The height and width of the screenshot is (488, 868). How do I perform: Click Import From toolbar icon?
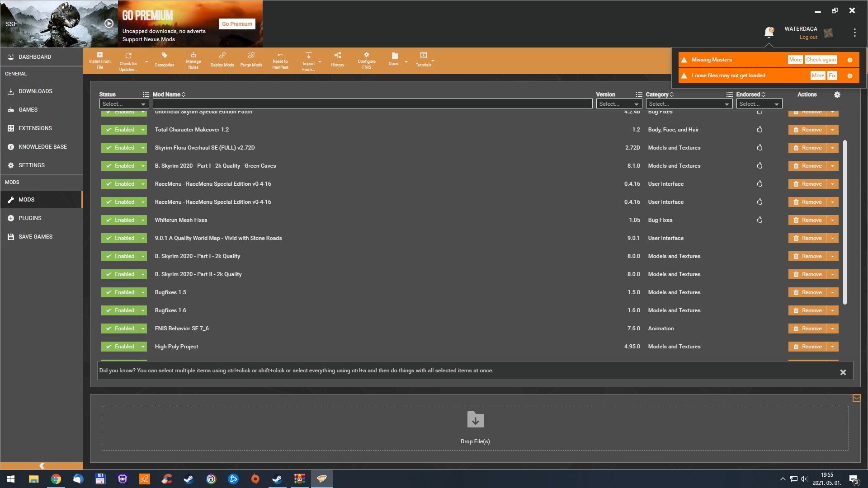tap(308, 61)
